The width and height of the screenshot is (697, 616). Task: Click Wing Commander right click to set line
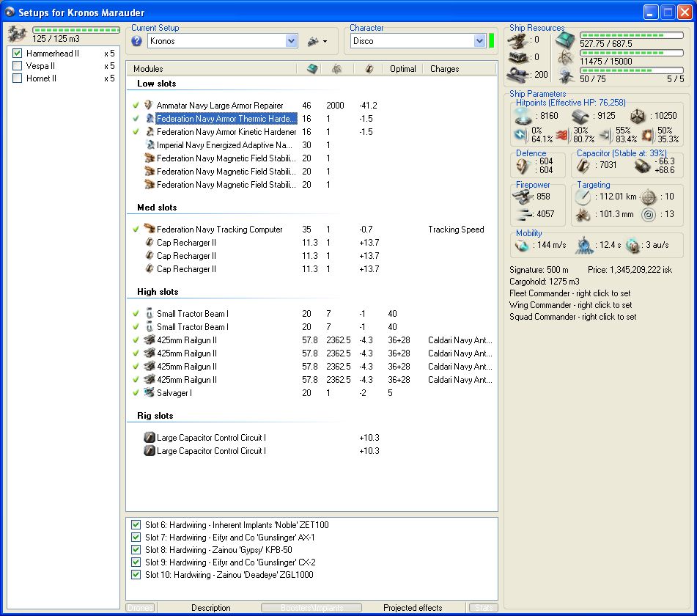tap(571, 305)
